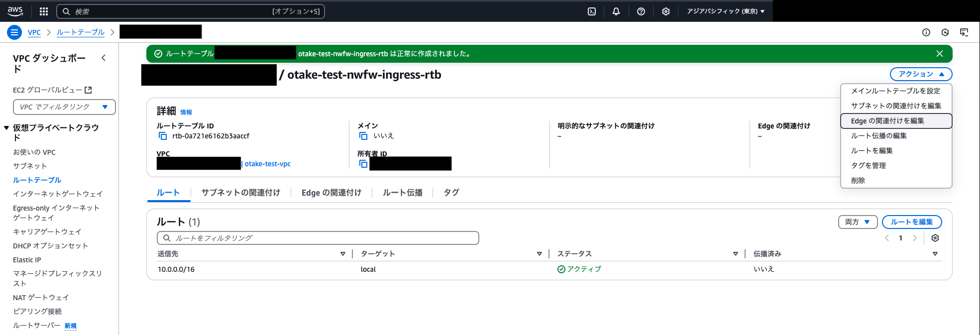Open the VPC でフィルタリング dropdown
The height and width of the screenshot is (335, 980).
coord(64,107)
